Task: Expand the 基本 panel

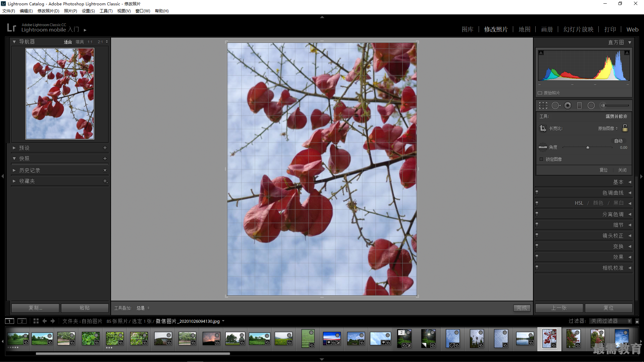Action: (630, 182)
